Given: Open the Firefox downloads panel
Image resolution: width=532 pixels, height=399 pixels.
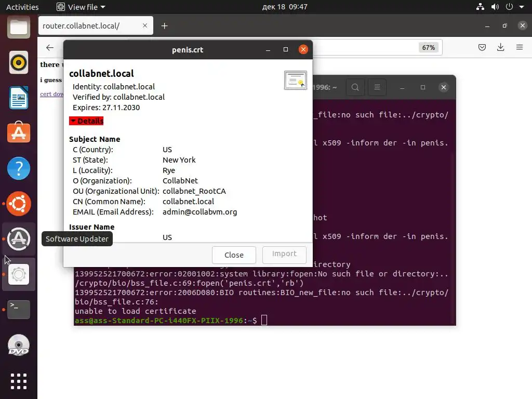Looking at the screenshot, I should pyautogui.click(x=500, y=47).
